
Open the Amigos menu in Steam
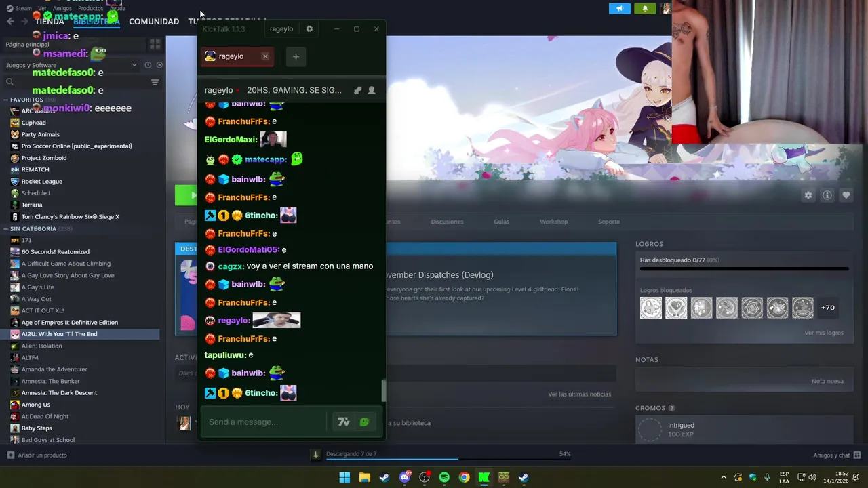62,9
